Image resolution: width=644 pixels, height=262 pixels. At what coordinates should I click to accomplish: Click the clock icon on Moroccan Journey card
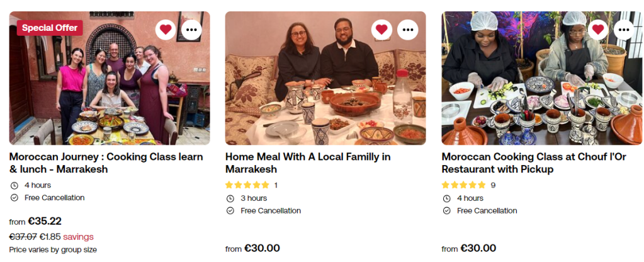(14, 185)
